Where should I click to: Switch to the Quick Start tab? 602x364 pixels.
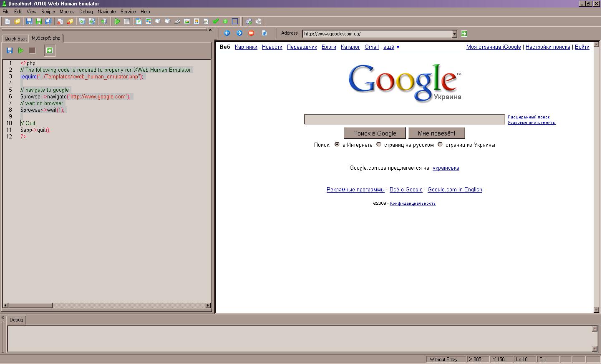coord(15,38)
